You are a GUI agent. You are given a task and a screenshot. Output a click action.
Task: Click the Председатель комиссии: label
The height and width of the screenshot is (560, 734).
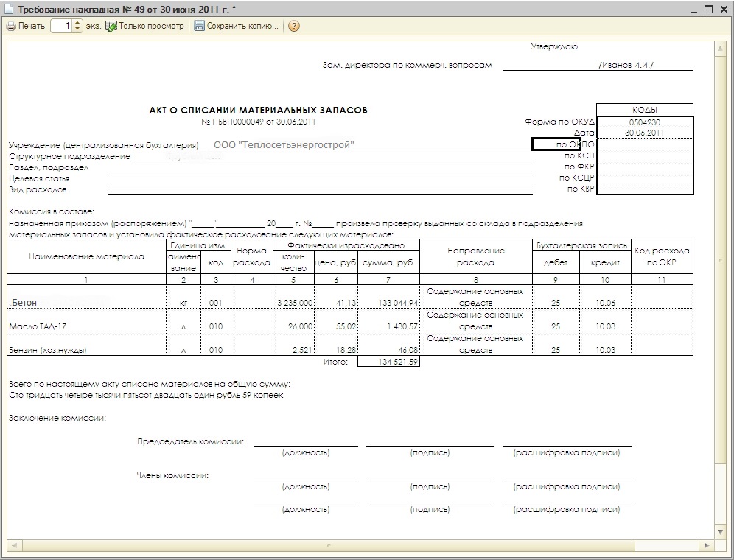pos(191,441)
